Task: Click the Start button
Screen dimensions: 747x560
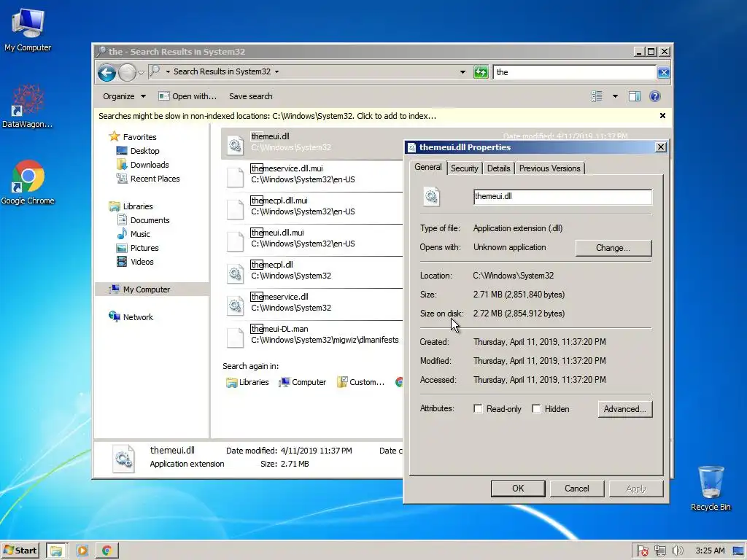Action: (x=20, y=551)
